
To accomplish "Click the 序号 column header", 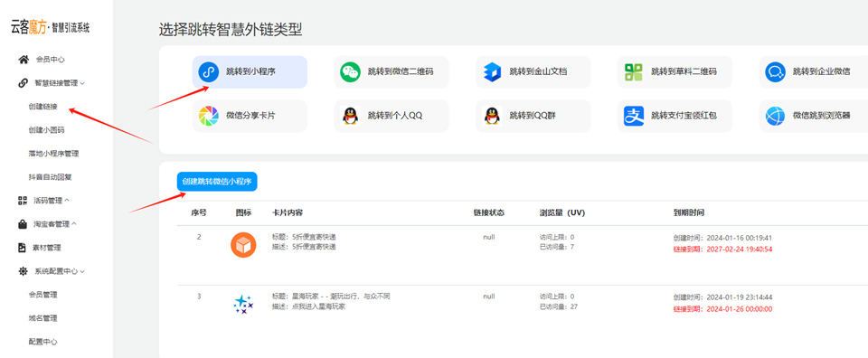I will (x=199, y=212).
